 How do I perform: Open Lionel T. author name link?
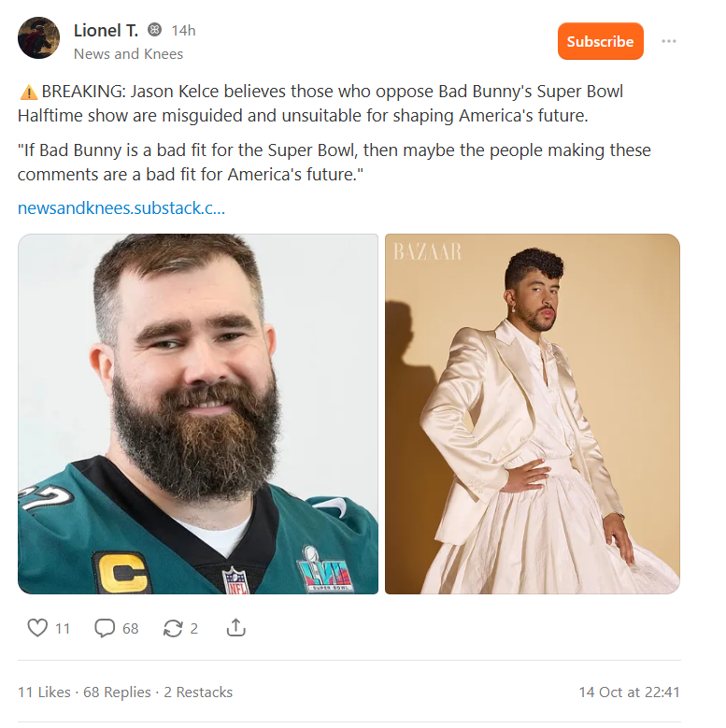point(106,31)
